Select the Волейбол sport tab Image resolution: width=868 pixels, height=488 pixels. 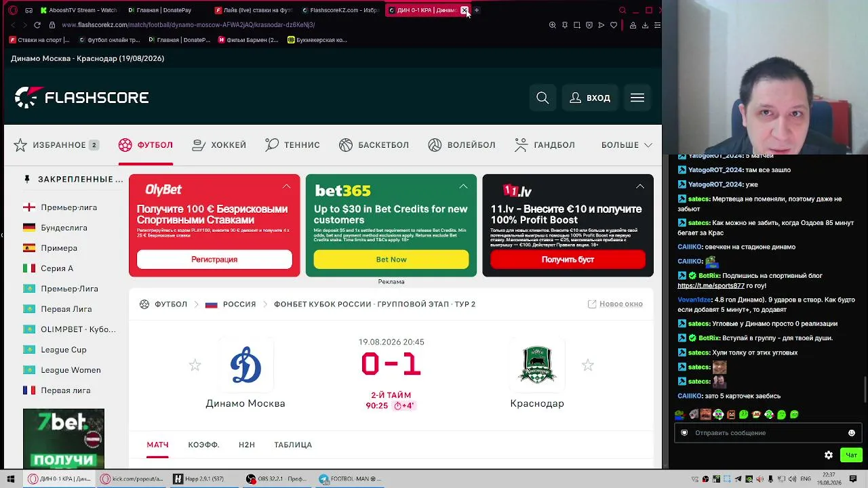pos(462,145)
